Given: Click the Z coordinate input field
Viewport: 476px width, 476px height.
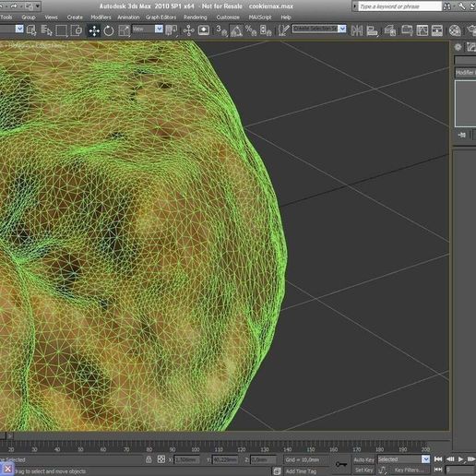Looking at the screenshot, I should click(x=263, y=459).
